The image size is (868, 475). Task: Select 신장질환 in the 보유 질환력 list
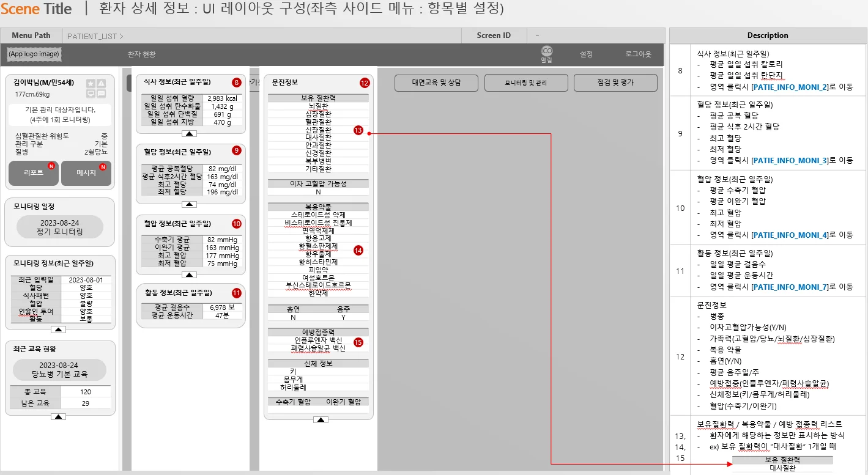318,130
